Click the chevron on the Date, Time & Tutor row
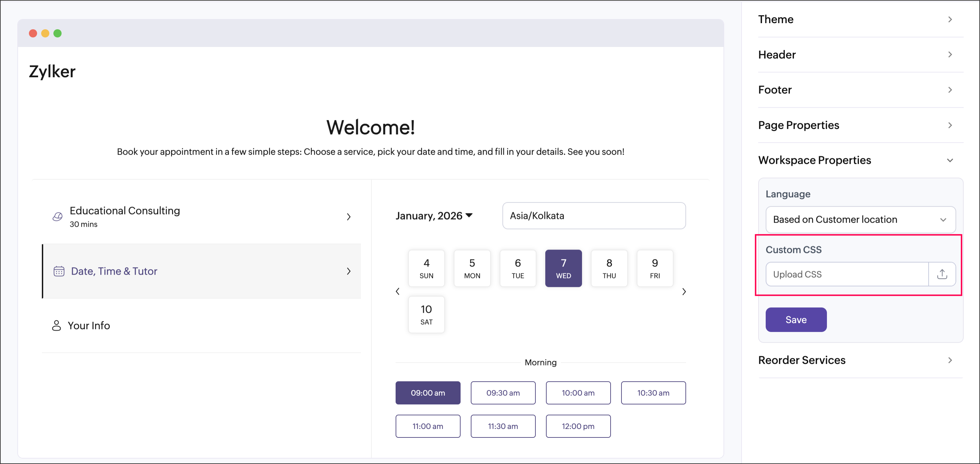980x464 pixels. click(348, 271)
